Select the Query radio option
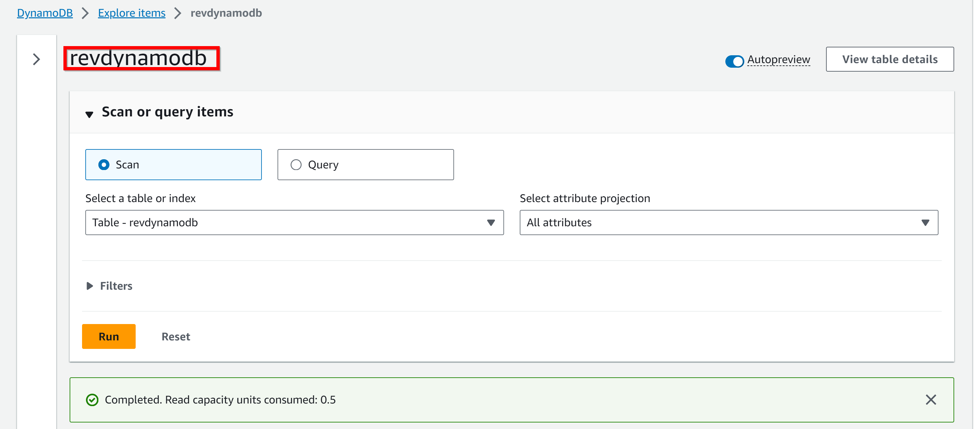 click(x=365, y=164)
